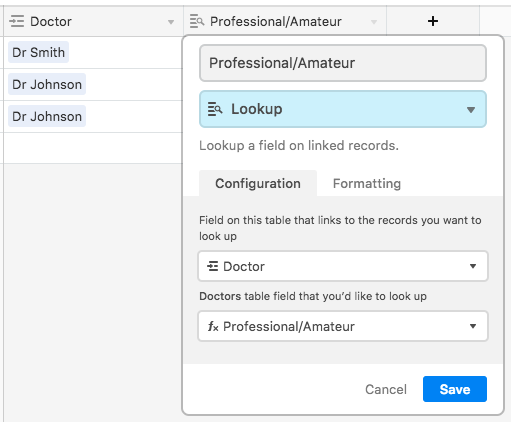Switch to the Configuration tab
511x422 pixels.
coord(258,183)
